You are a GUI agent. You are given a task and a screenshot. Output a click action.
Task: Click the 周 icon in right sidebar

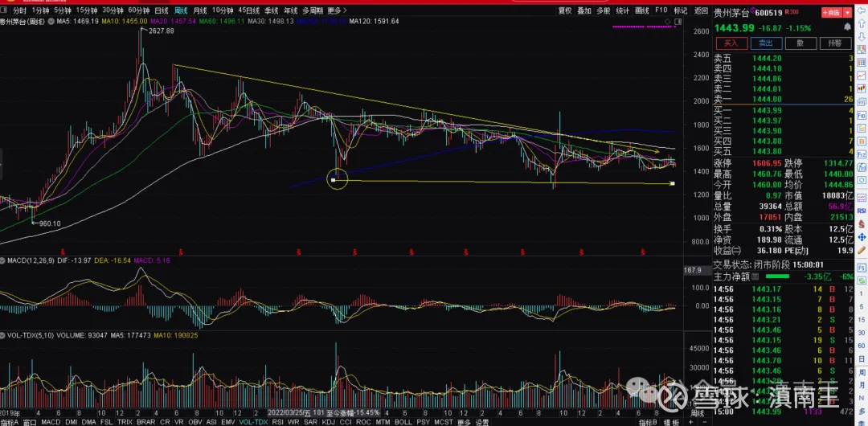coord(862,372)
